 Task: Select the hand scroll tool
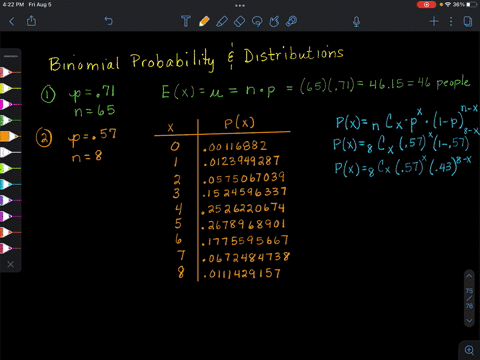[x=274, y=21]
